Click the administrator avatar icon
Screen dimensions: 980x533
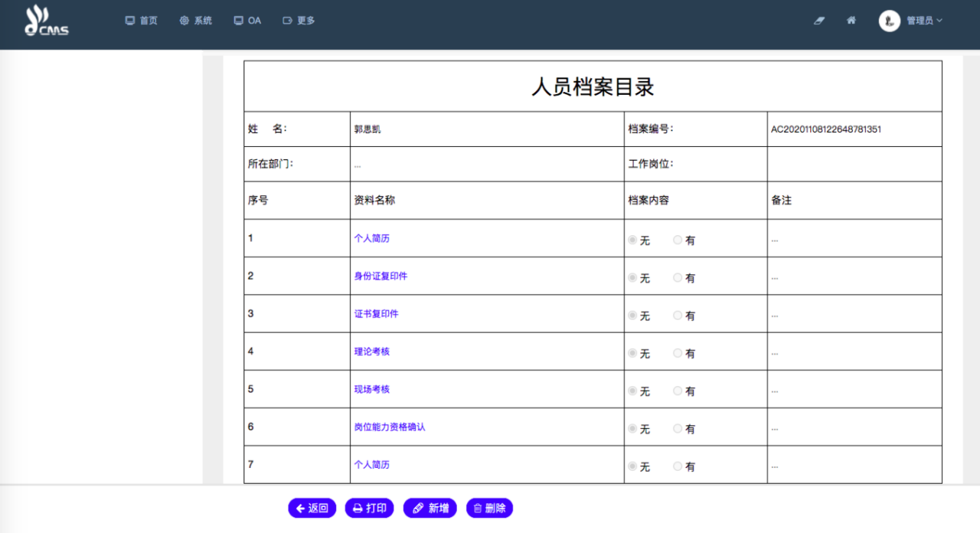pyautogui.click(x=889, y=21)
